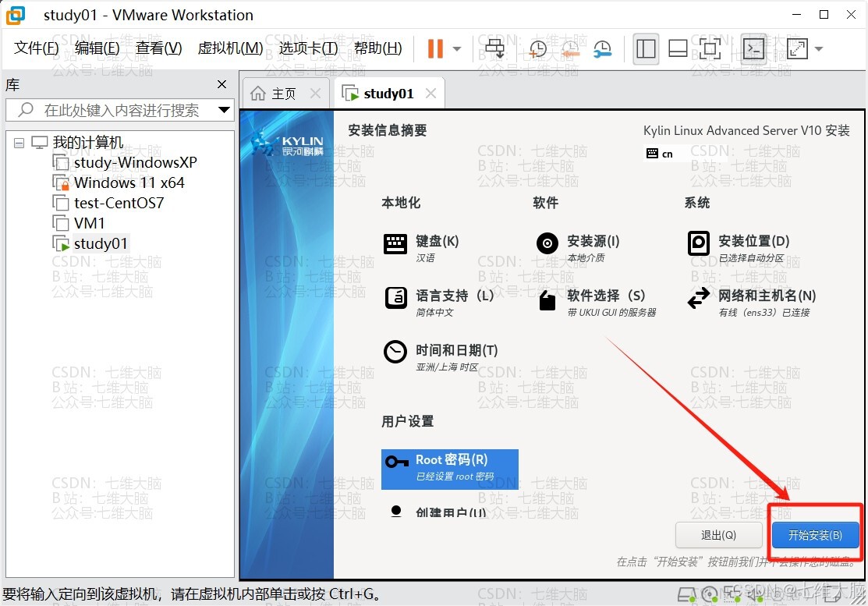Screen dimensions: 868x606
Task: Enter full screen mode icon
Action: click(x=710, y=48)
